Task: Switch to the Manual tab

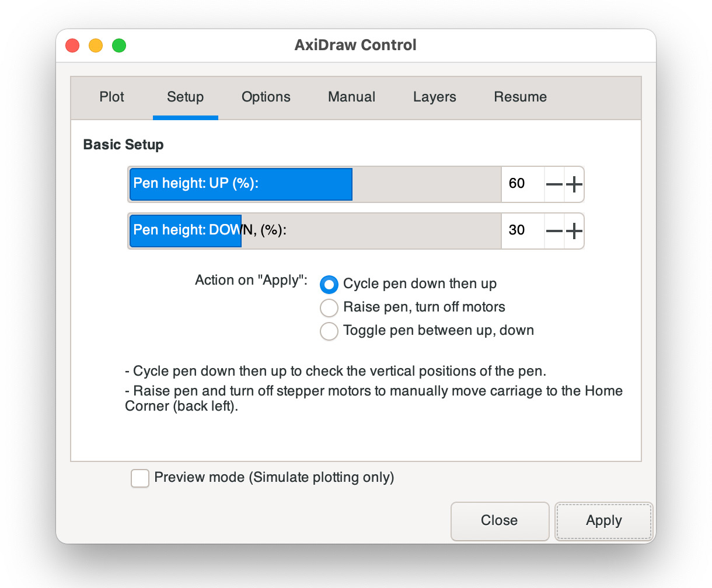Action: tap(352, 97)
